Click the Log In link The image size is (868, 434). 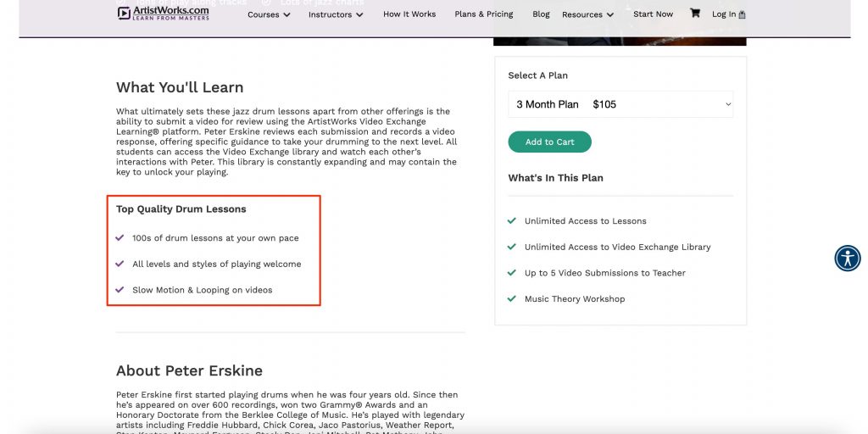[724, 14]
